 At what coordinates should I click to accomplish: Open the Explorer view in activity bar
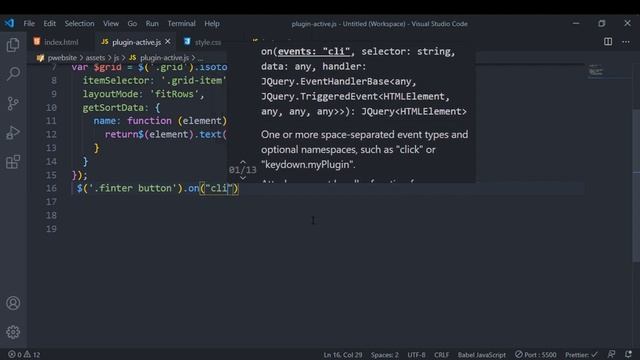pos(13,44)
